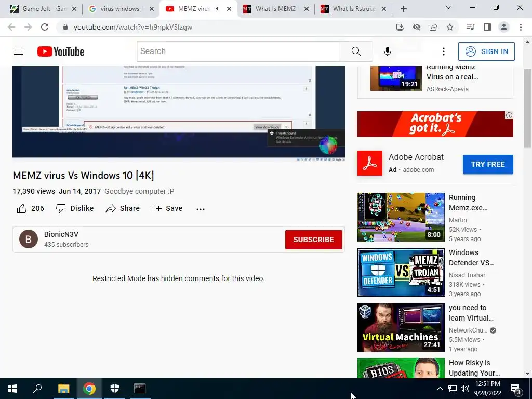
Task: Open Windows Start menu
Action: [12, 389]
